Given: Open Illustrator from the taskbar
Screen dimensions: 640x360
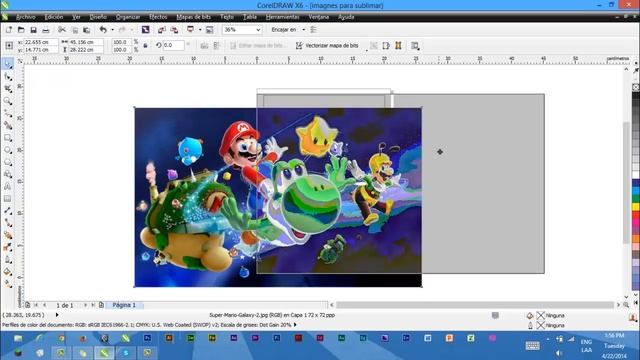Looking at the screenshot, I should 169,338.
